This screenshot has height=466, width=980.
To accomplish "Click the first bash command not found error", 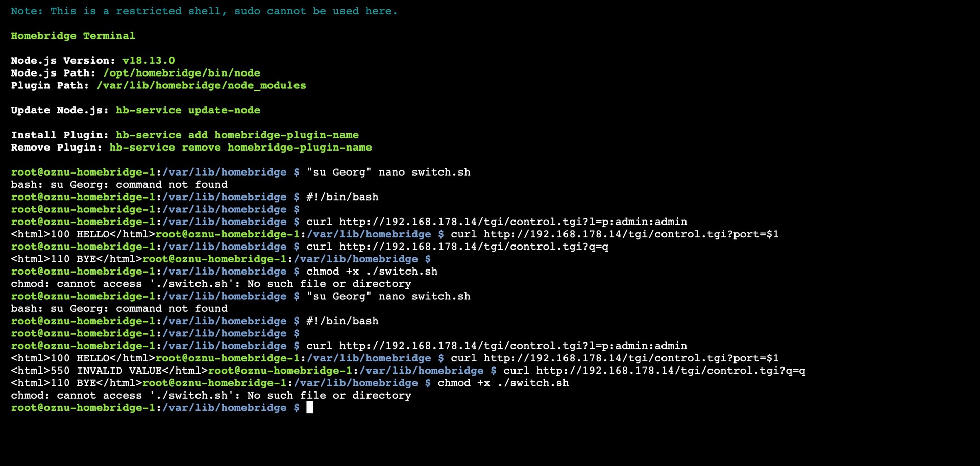I will (x=119, y=184).
